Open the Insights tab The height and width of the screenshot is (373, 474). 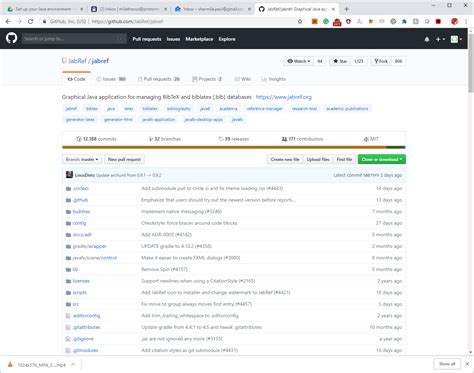[x=274, y=79]
